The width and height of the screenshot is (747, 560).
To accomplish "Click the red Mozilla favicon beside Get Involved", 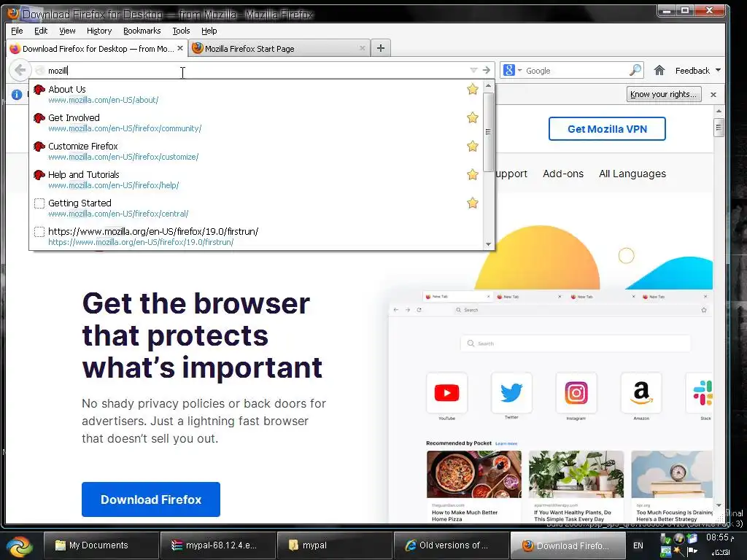I will click(39, 117).
